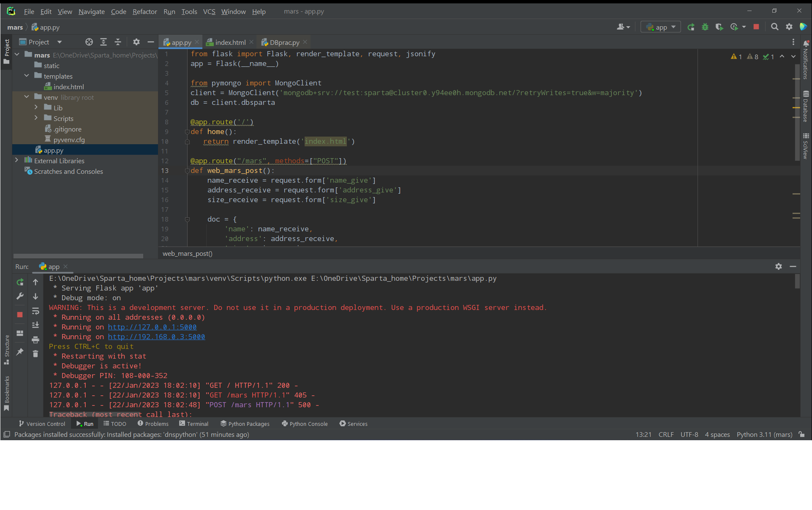
Task: Click Python 3.11 (mars) interpreter in status bar
Action: point(764,434)
